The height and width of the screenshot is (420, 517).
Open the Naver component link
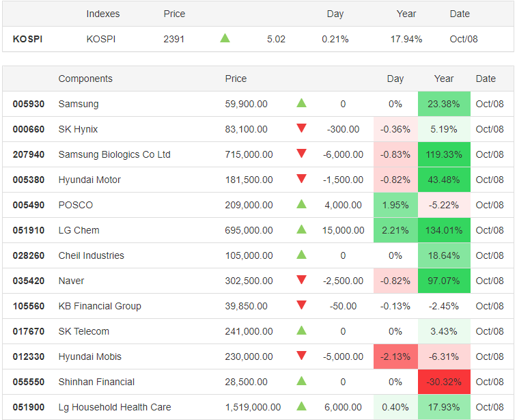(71, 281)
